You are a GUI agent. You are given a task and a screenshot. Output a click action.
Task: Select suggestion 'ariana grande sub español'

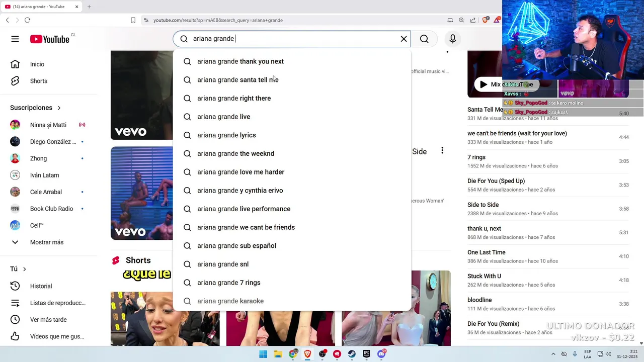292,246
